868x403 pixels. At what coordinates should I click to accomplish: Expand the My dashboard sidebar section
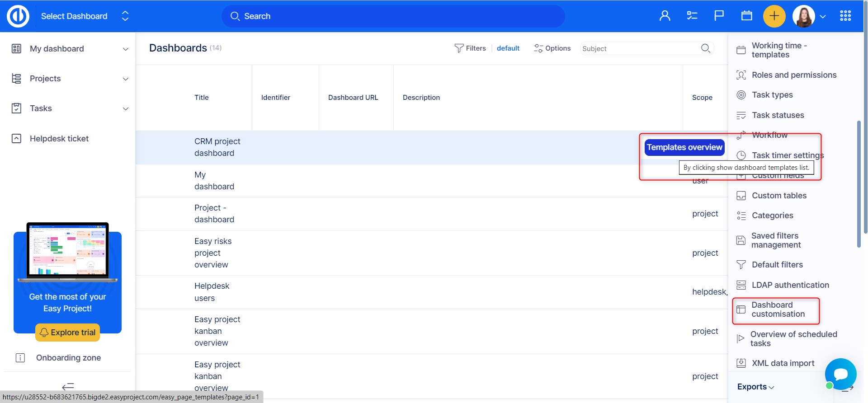pos(126,49)
